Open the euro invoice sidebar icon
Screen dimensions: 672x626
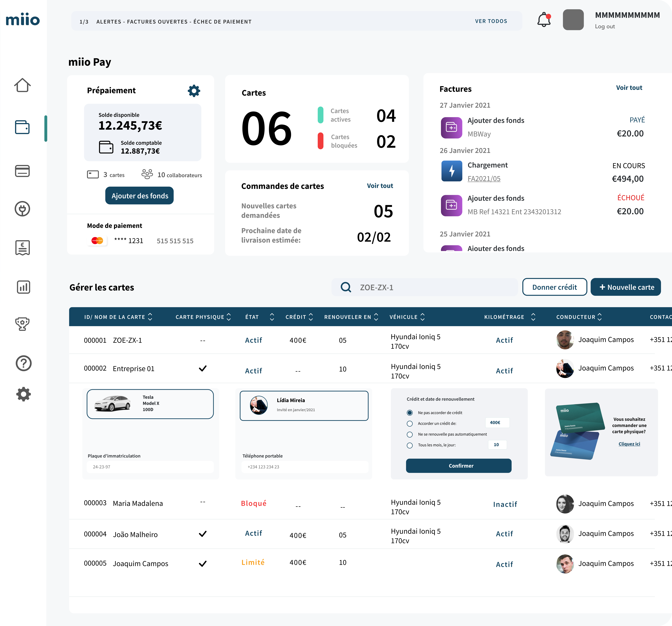[22, 248]
